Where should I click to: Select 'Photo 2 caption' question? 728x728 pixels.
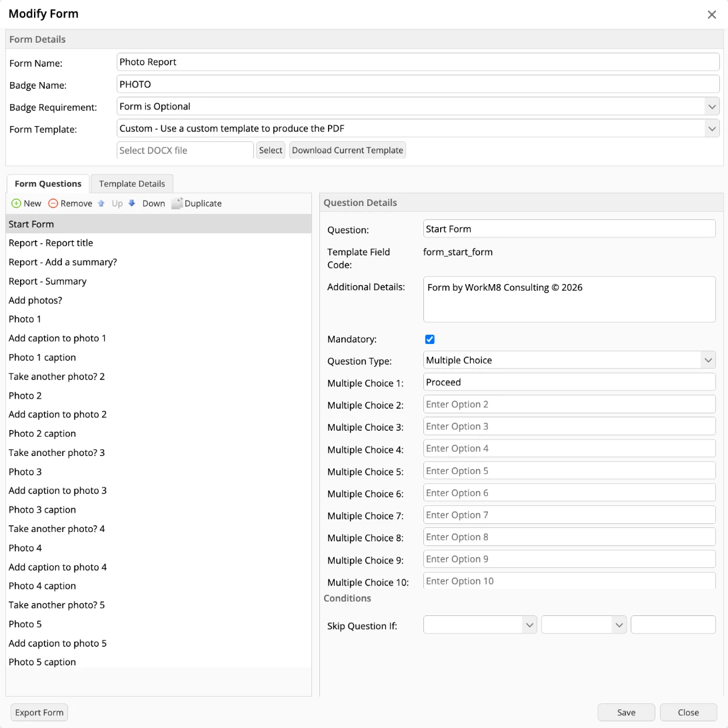158,433
